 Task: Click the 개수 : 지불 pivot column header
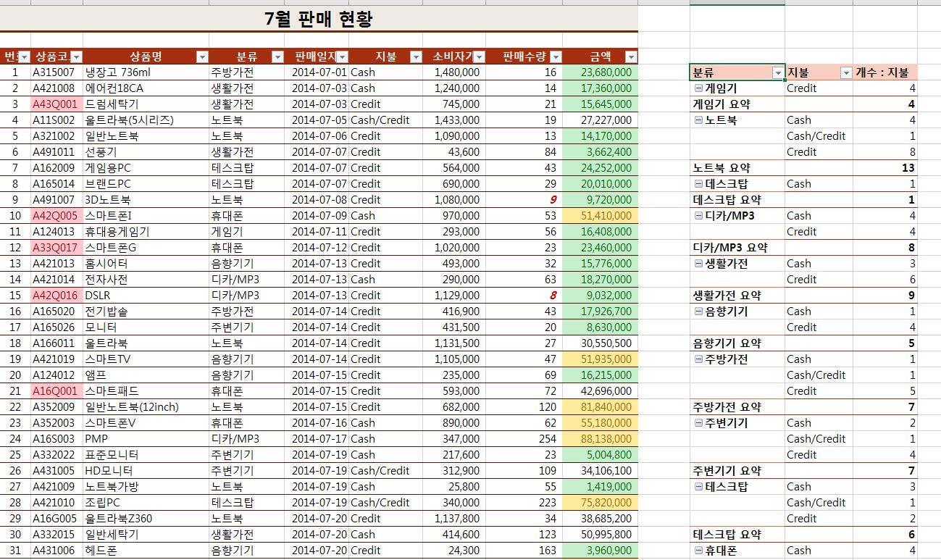pos(885,72)
